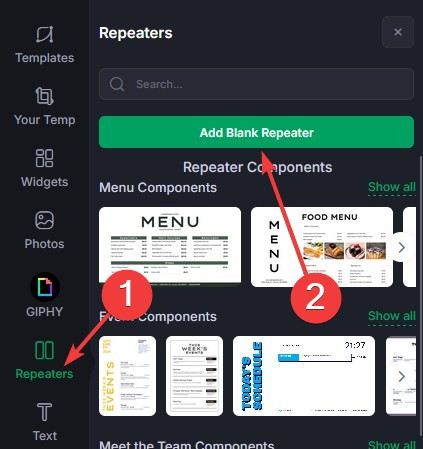Choose the Today's Schedule template thumbnail
Screen dimensions: 423x449
click(304, 376)
